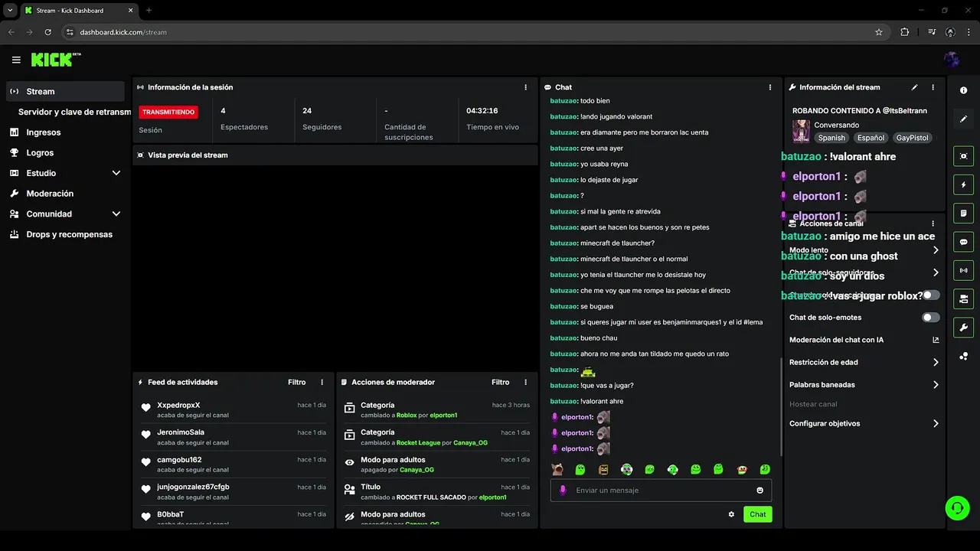Open chat settings gear icon
Screen dimensions: 980x551
pos(731,514)
